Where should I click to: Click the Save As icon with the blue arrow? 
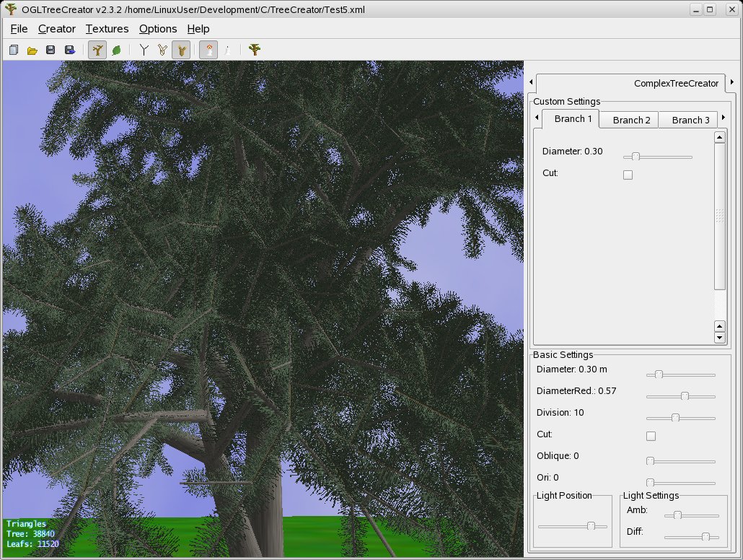tap(70, 50)
